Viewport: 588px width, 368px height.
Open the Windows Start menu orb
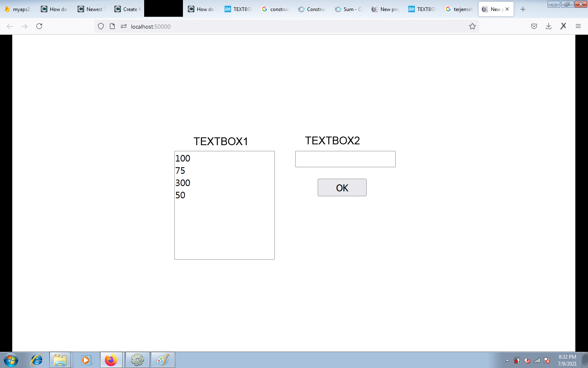pos(11,360)
